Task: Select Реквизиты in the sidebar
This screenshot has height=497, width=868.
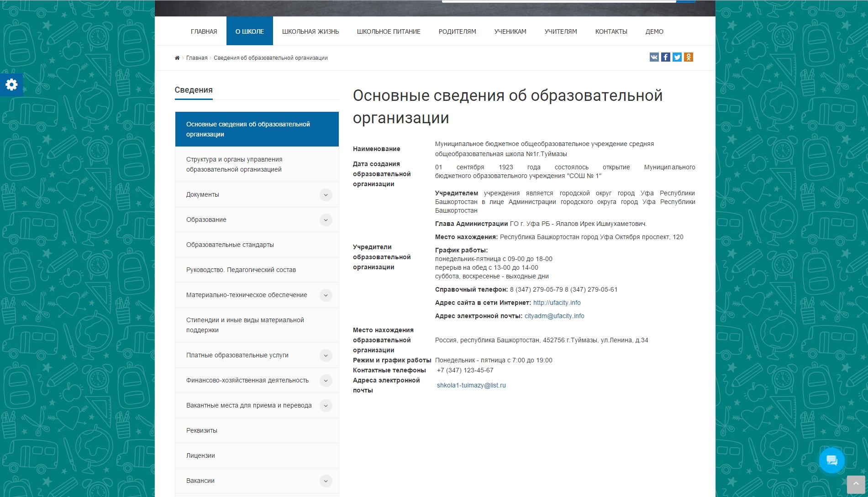Action: (x=202, y=430)
